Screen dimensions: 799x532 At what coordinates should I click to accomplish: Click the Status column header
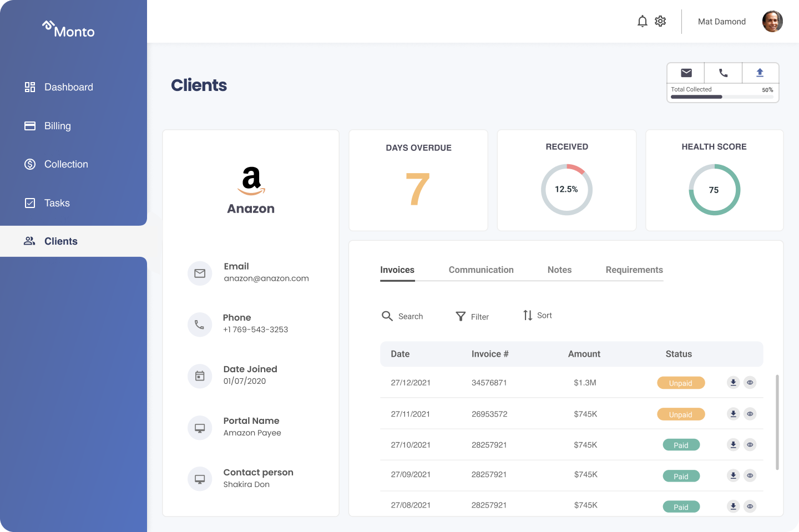point(679,354)
